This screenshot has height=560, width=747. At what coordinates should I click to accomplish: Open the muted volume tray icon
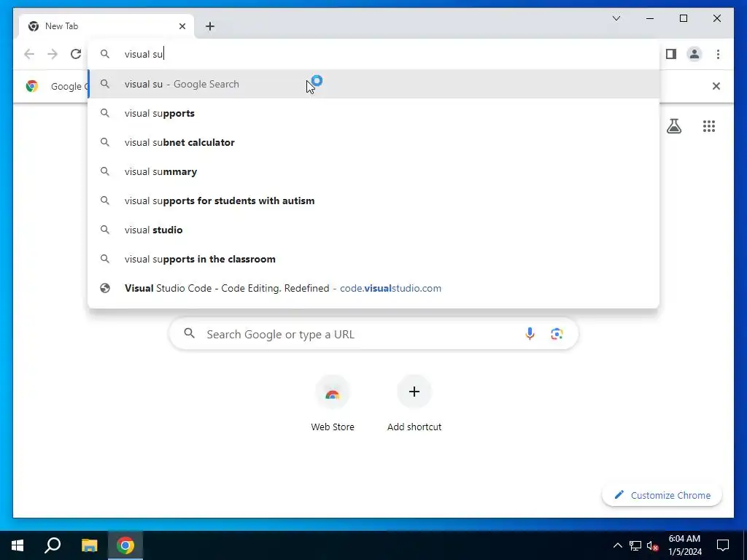click(653, 545)
